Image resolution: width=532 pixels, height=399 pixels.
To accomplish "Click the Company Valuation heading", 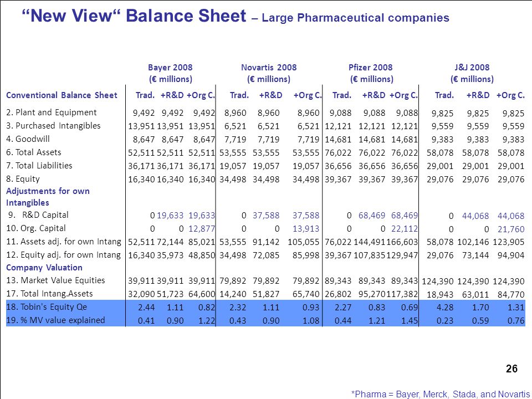I will coord(44,268).
